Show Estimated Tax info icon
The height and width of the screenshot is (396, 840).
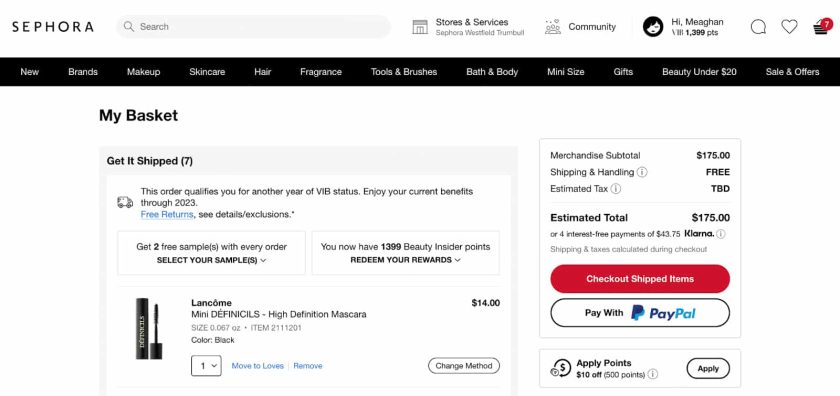point(616,189)
